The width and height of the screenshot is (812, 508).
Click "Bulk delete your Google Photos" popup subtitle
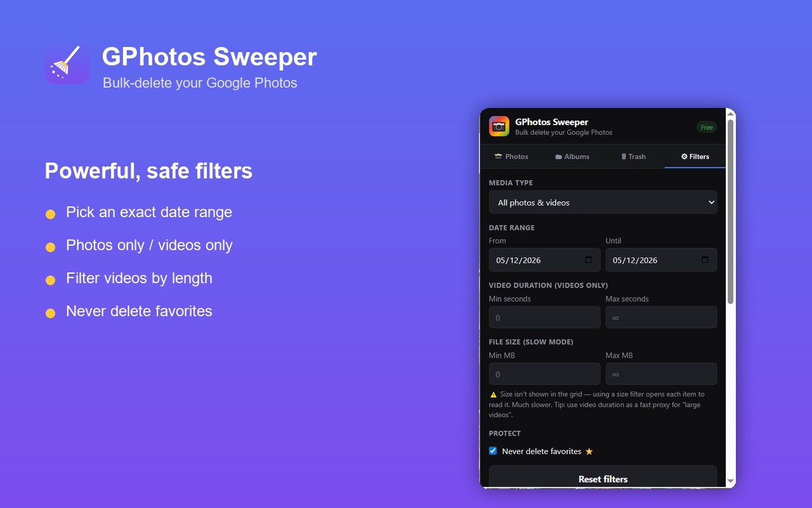[564, 133]
